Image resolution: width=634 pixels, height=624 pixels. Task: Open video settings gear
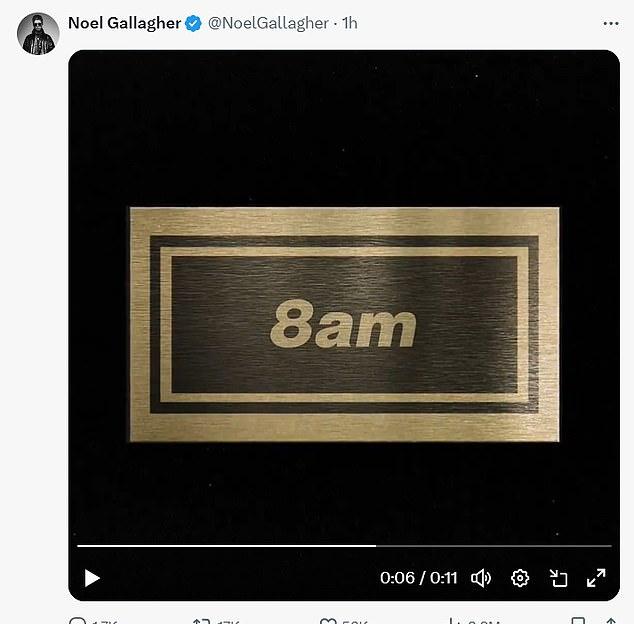520,578
